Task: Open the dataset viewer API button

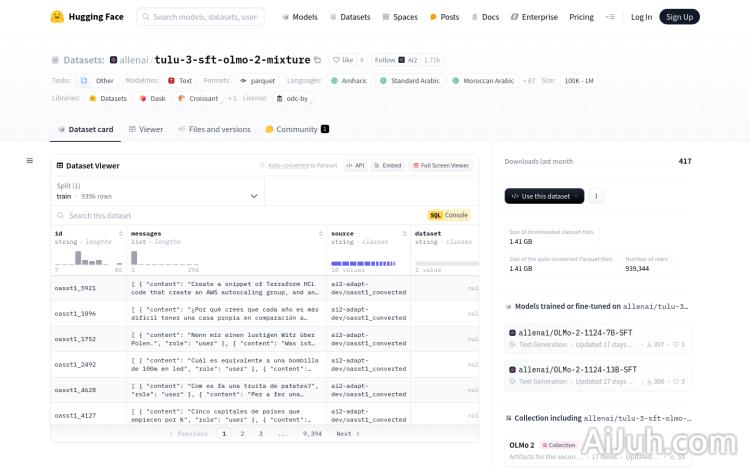Action: [355, 165]
